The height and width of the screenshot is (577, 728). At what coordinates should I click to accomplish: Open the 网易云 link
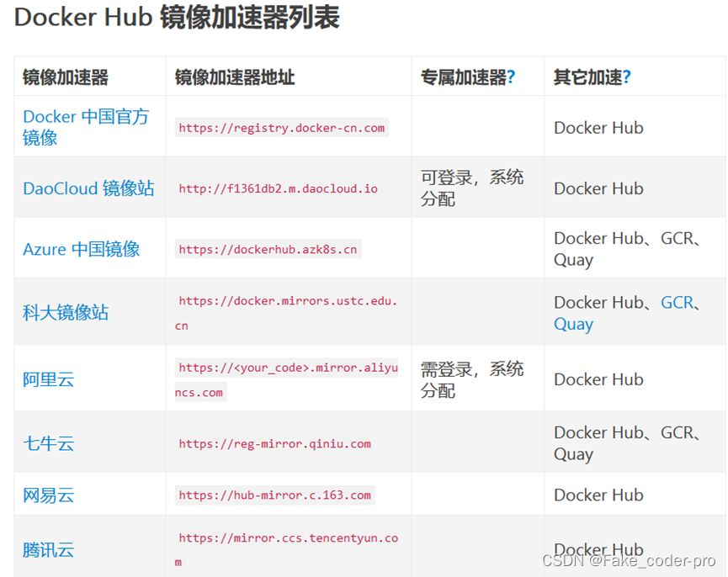click(48, 495)
